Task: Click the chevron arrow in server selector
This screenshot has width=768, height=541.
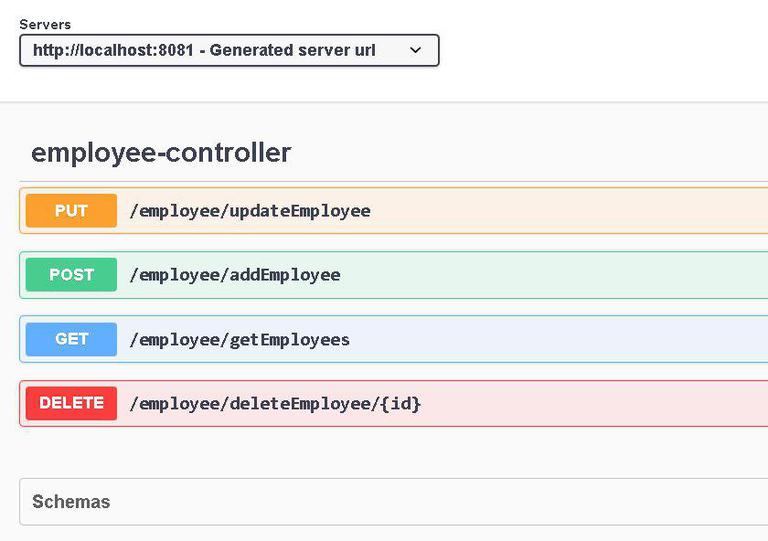Action: pos(416,50)
